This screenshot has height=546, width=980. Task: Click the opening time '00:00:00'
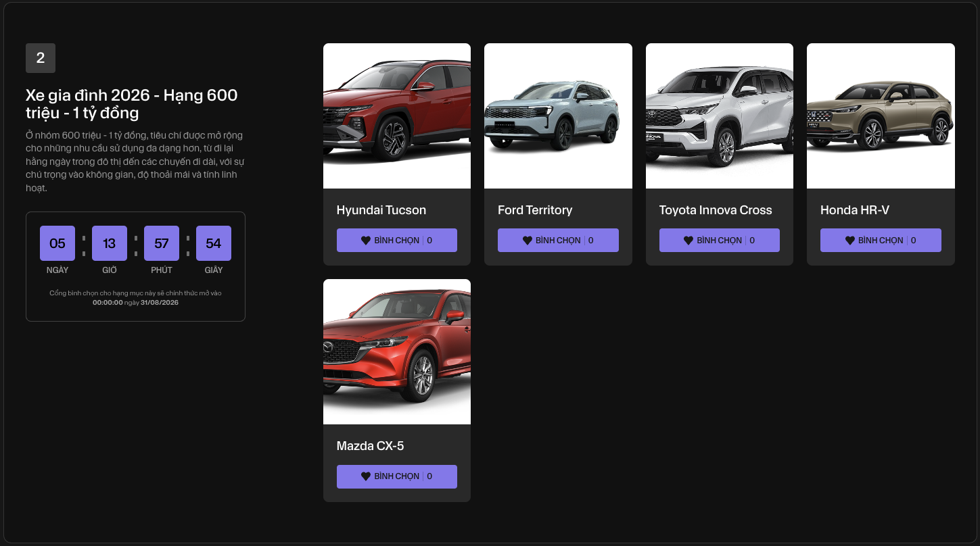pos(108,303)
